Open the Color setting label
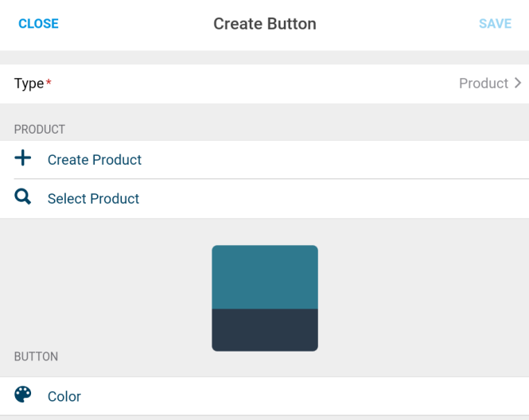Viewport: 529px width, 420px height. [64, 397]
